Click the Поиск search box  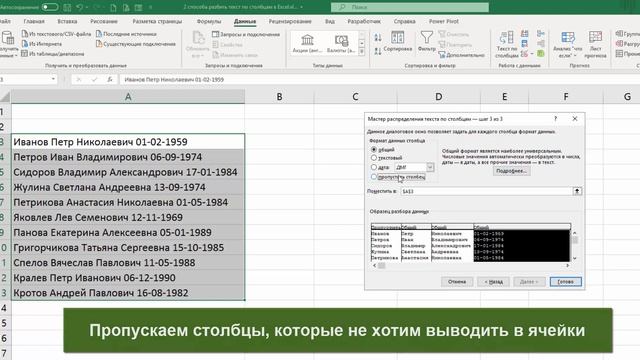coord(410,7)
